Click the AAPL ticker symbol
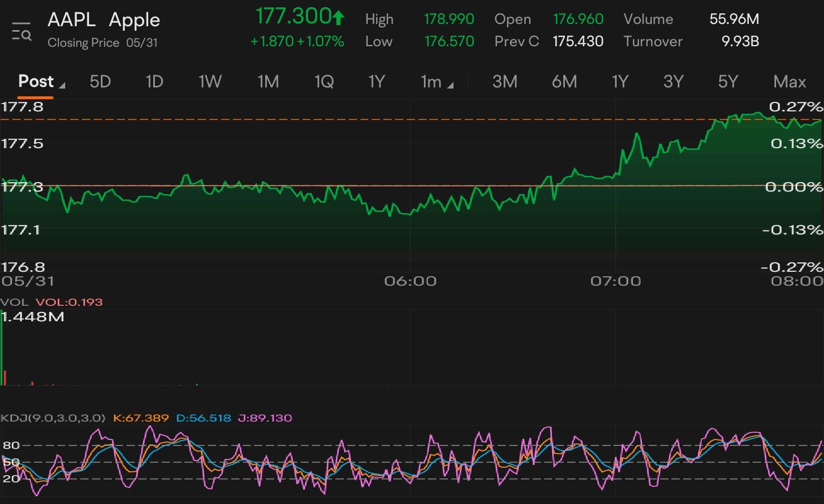824x504 pixels. [x=72, y=20]
